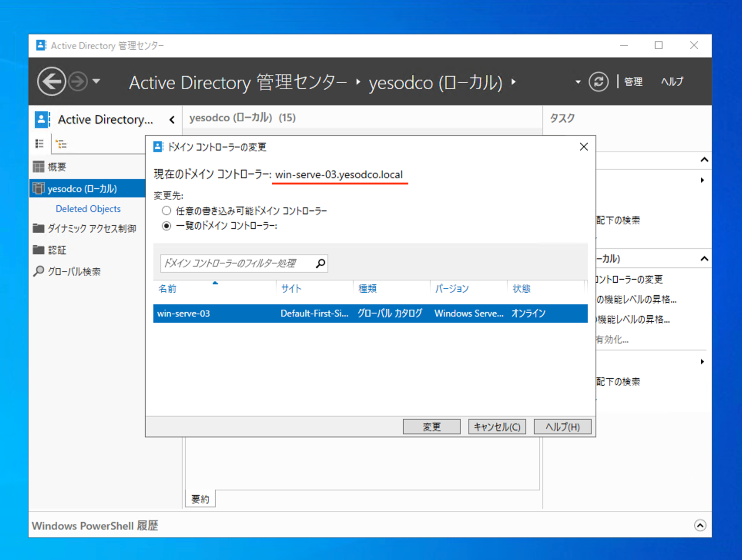
Task: Maximize the Active Directory 管理センター window
Action: pos(659,45)
